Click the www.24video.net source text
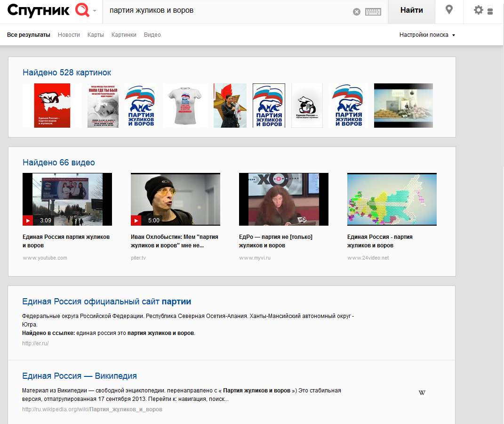Viewport: 504px width, 424px height. click(368, 258)
